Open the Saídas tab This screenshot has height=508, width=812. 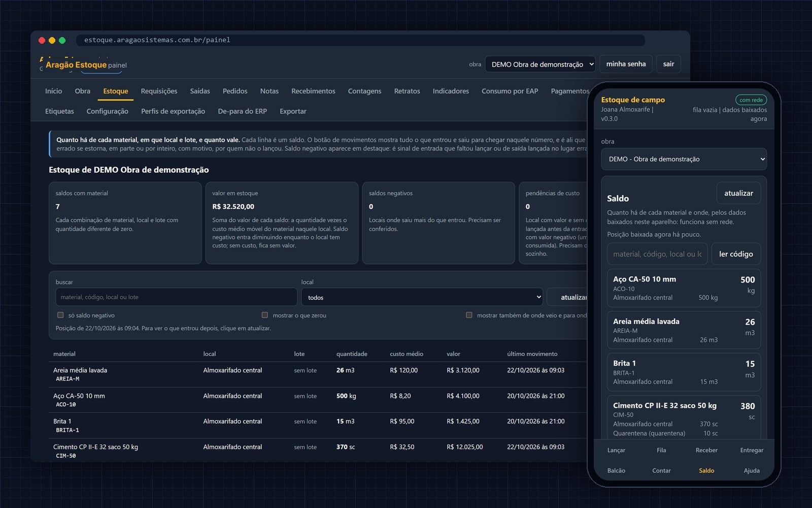click(200, 91)
